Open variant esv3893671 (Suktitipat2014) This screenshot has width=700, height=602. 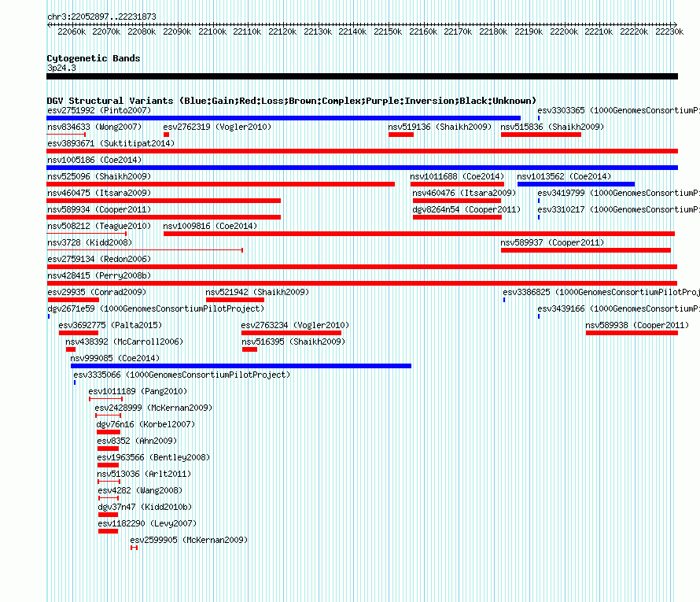click(111, 143)
